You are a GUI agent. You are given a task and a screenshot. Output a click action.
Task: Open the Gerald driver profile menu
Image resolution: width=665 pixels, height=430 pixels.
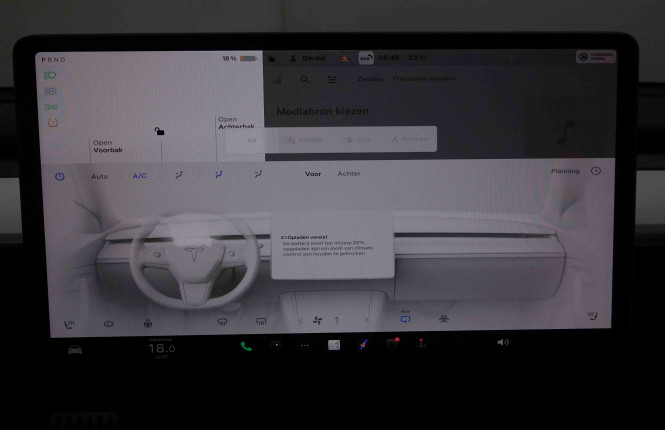tap(303, 58)
